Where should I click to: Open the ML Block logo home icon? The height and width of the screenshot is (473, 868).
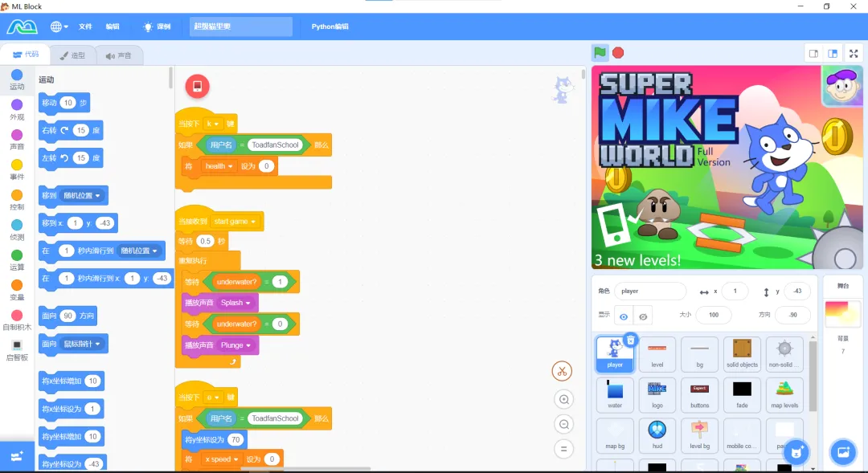23,26
